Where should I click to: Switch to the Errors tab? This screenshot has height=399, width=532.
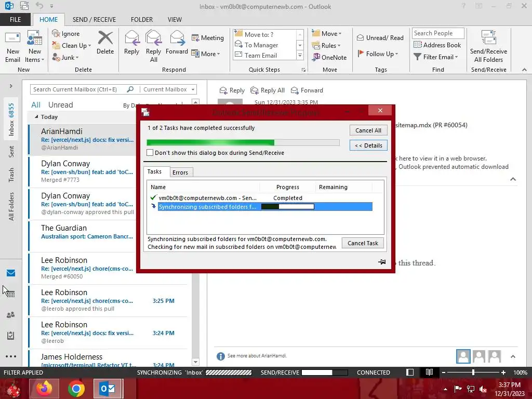pos(180,172)
